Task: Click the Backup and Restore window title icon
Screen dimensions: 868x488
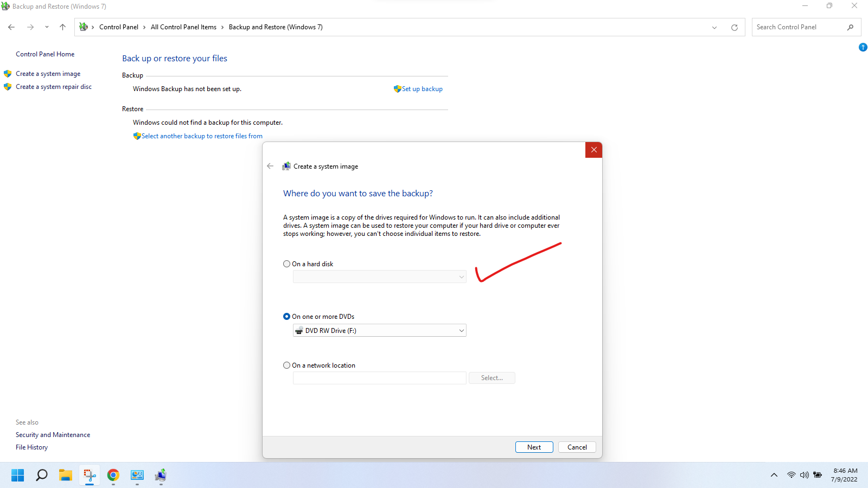Action: pyautogui.click(x=5, y=6)
